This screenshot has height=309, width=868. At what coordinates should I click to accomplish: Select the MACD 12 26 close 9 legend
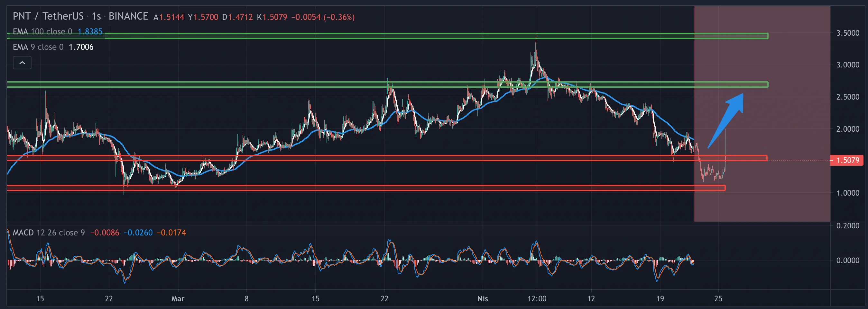tap(49, 233)
